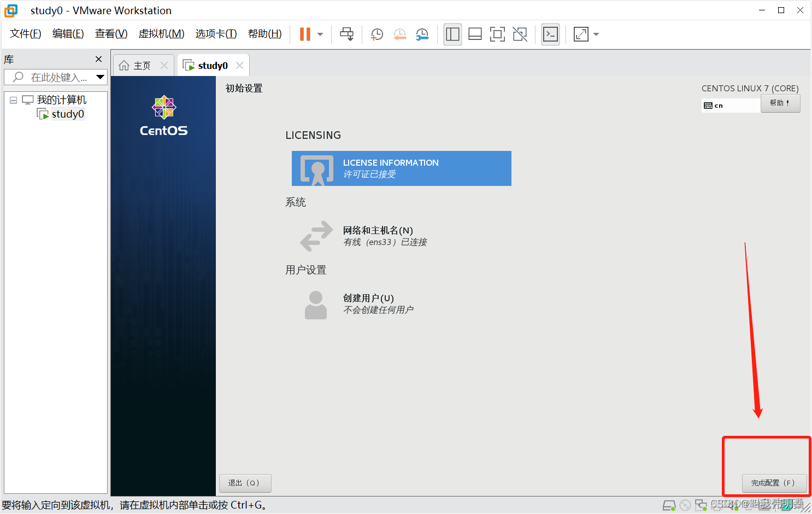Viewport: 812px width, 514px height.
Task: Open the 选项卡(T) menu
Action: (216, 34)
